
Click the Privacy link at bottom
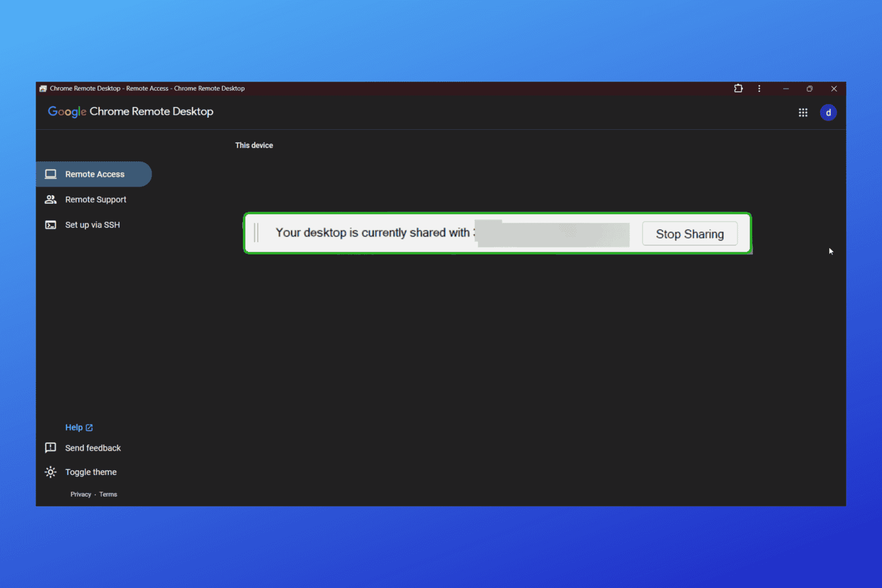coord(80,494)
